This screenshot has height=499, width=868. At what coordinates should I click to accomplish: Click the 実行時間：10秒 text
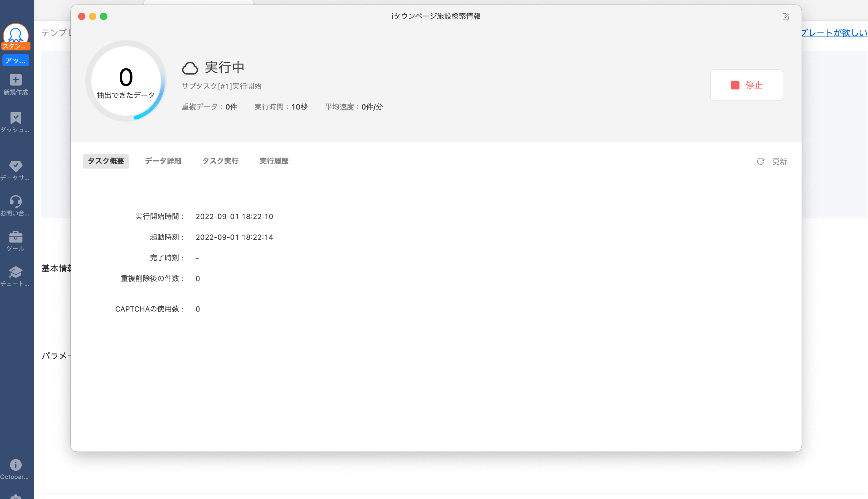click(x=281, y=107)
